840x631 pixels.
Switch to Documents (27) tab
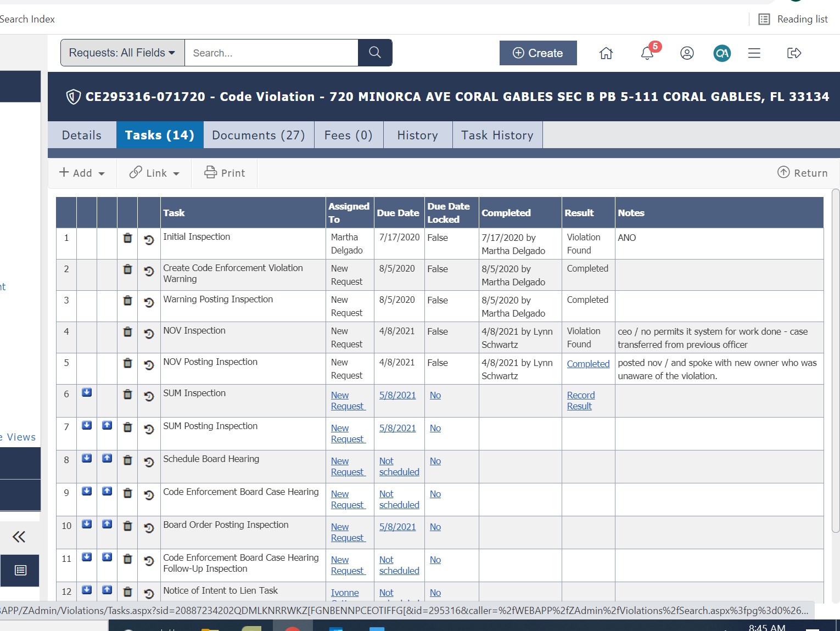coord(259,135)
